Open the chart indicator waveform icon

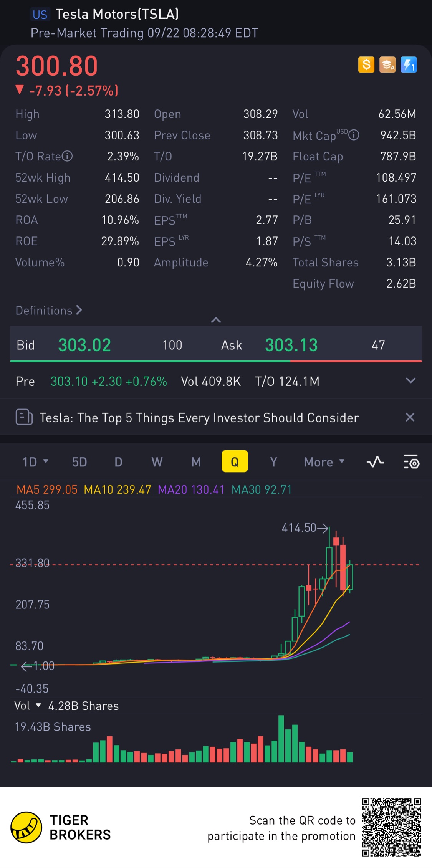[376, 462]
